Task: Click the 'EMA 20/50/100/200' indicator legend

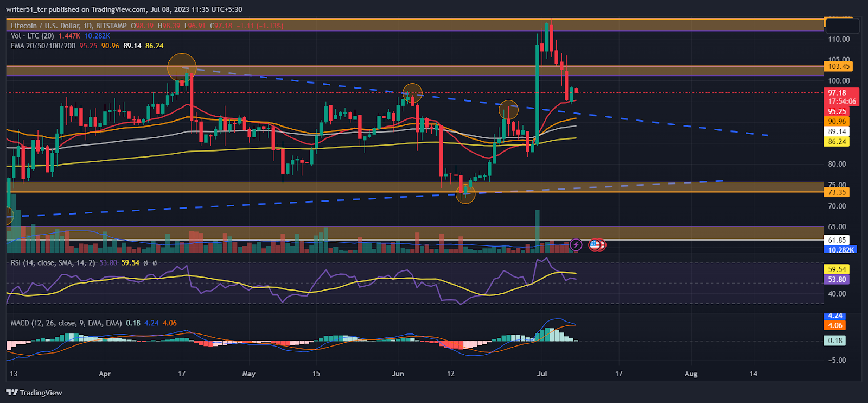Action: click(43, 46)
